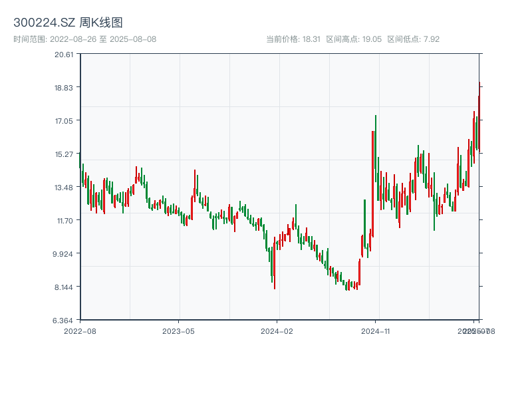Click the 2022-08 x-axis date label

coord(79,331)
